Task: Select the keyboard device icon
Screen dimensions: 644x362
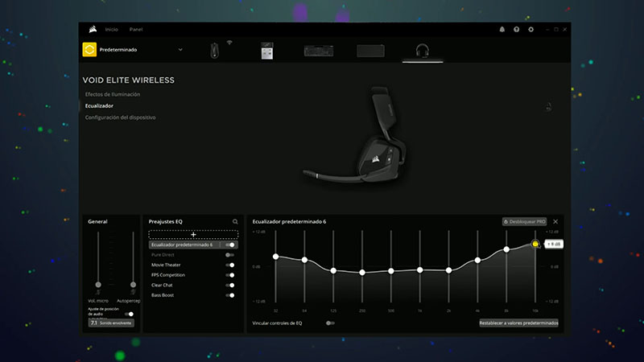Action: pos(319,51)
